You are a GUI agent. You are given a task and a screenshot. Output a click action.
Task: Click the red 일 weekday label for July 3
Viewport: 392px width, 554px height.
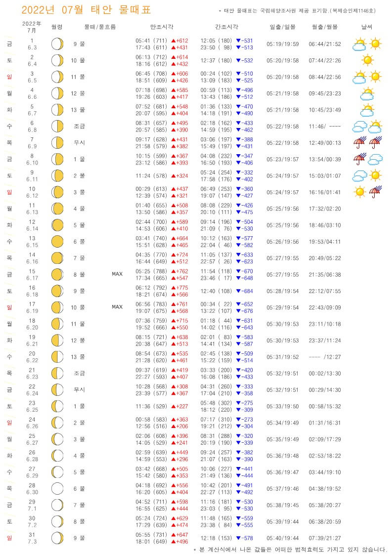point(9,77)
